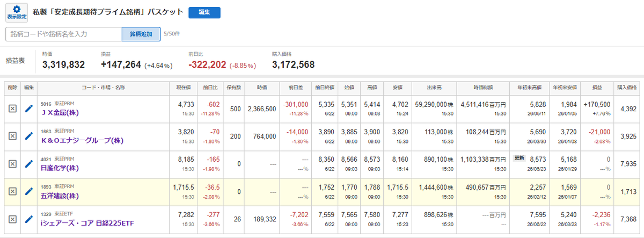This screenshot has height=238, width=644.
Task: Edit K&Oエナジーグループ via pencil icon
Action: (29, 136)
